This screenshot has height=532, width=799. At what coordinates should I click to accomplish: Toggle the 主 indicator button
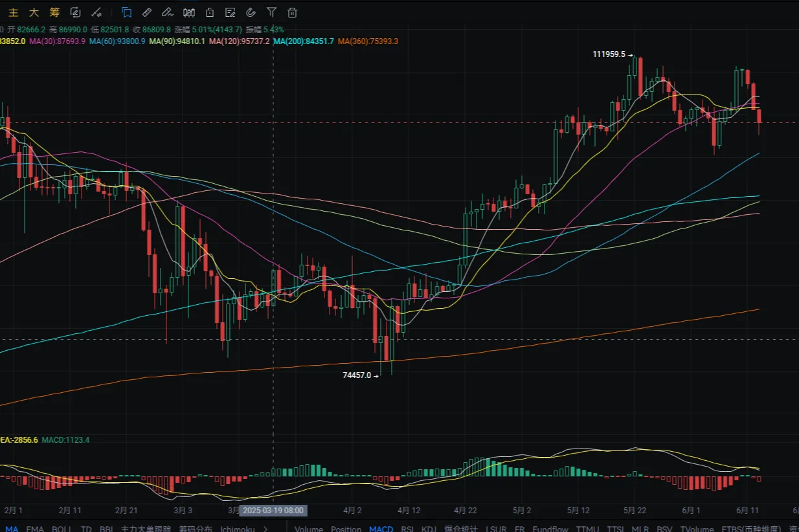coord(13,12)
